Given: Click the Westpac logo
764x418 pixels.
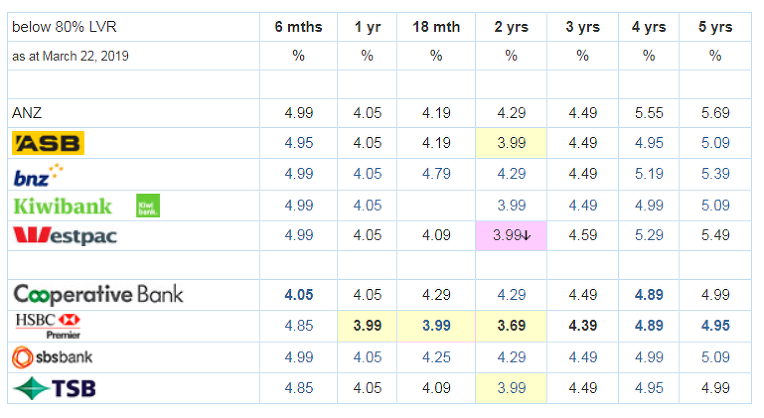Looking at the screenshot, I should 65,235.
